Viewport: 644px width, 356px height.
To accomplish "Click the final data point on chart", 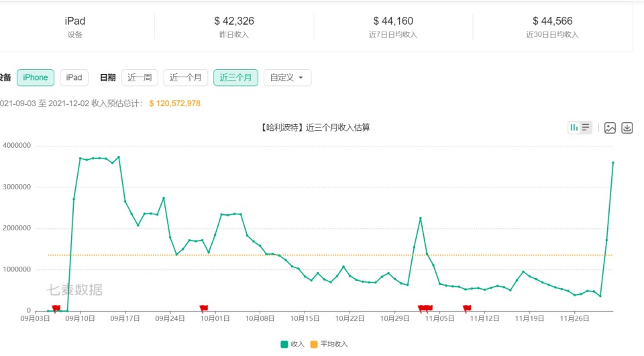I will tap(612, 163).
